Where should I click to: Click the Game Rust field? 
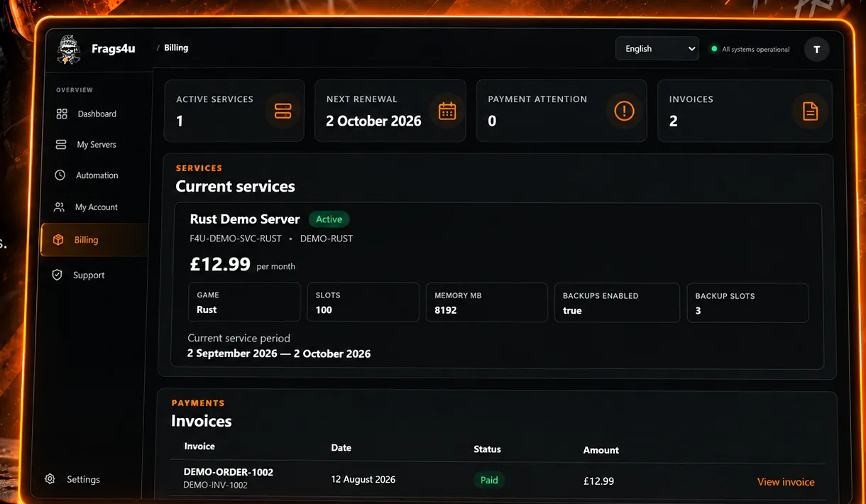pos(244,302)
